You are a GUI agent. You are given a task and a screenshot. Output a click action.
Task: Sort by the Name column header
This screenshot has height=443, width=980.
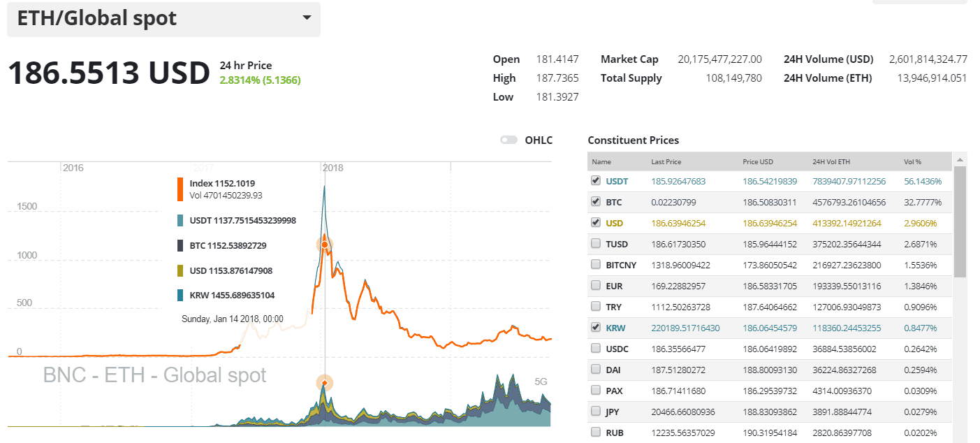tap(601, 161)
